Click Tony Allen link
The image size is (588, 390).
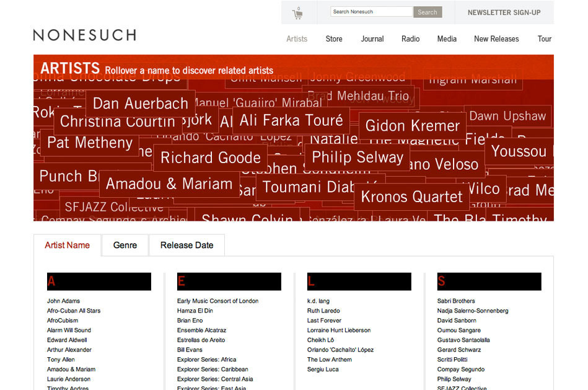point(61,360)
